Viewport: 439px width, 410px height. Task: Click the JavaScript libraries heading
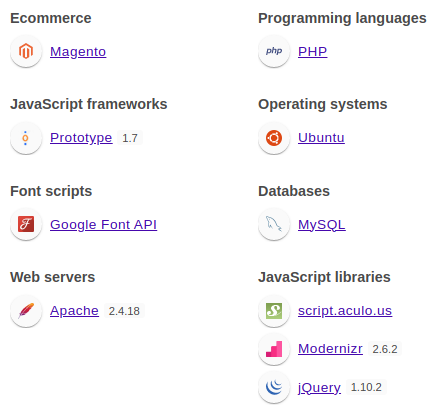point(324,277)
